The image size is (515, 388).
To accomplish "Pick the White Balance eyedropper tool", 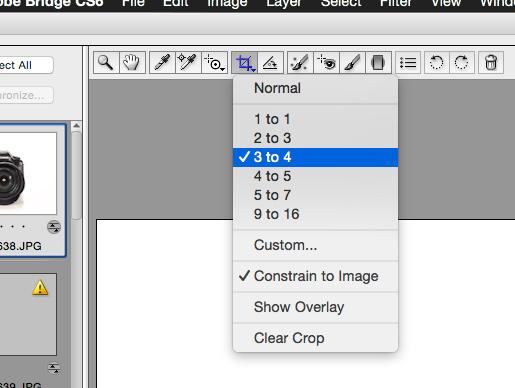I will coord(162,62).
